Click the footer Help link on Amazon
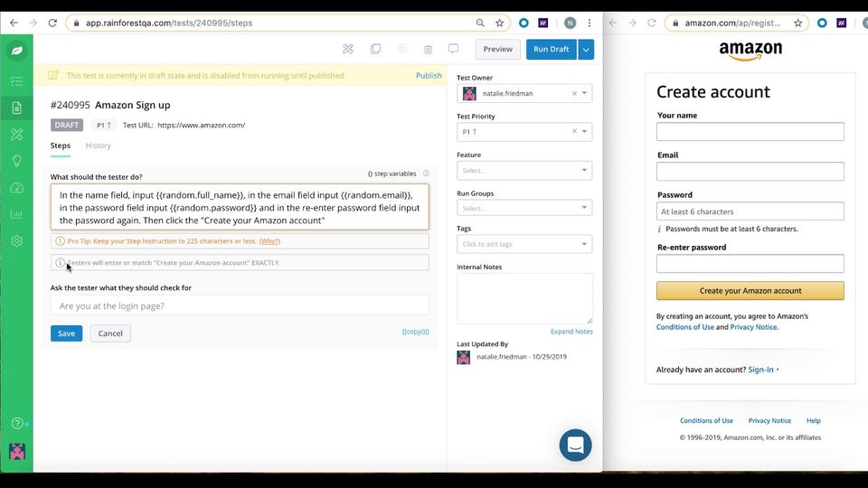This screenshot has height=488, width=868. tap(813, 420)
